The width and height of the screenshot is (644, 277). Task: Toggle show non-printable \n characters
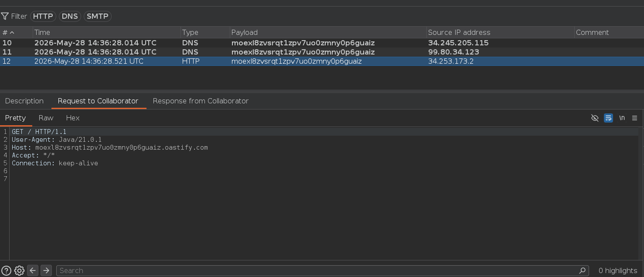(622, 118)
